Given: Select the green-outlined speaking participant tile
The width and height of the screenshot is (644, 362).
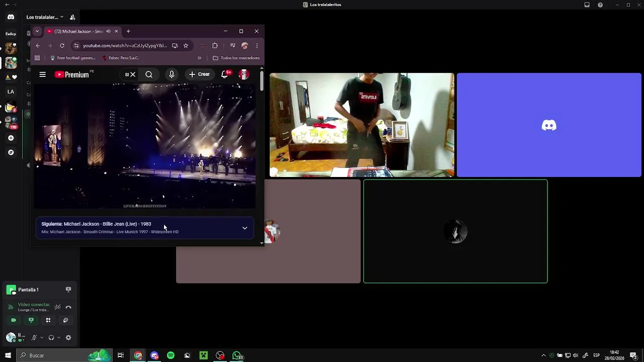Looking at the screenshot, I should (x=455, y=231).
